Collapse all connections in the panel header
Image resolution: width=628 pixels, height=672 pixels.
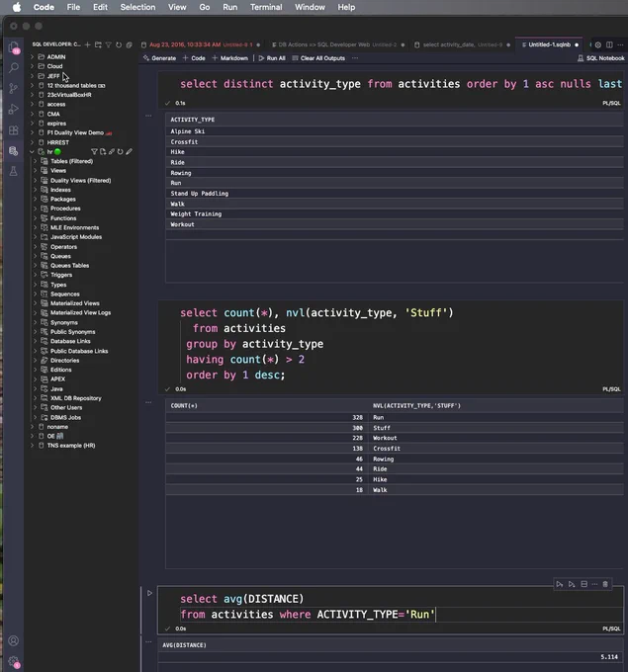[x=130, y=44]
